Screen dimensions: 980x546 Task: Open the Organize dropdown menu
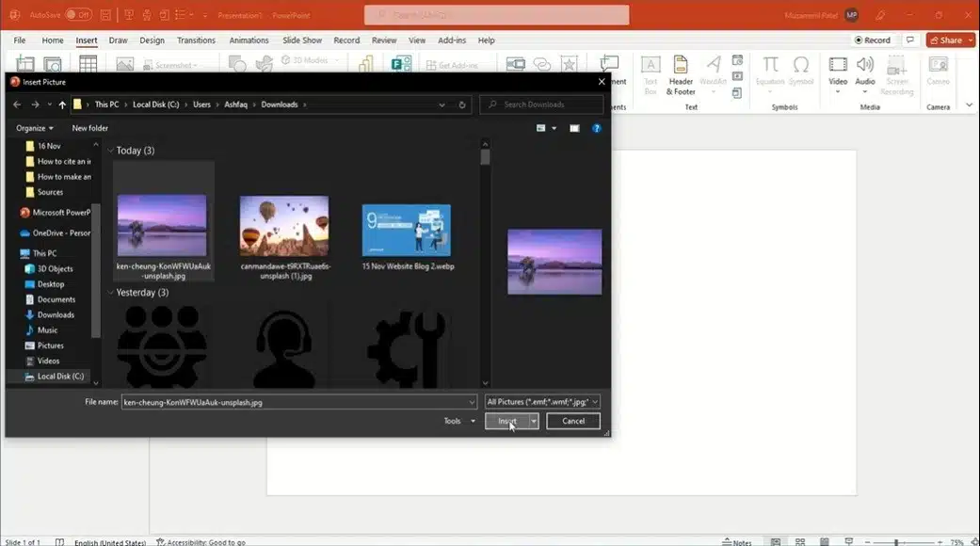point(35,128)
